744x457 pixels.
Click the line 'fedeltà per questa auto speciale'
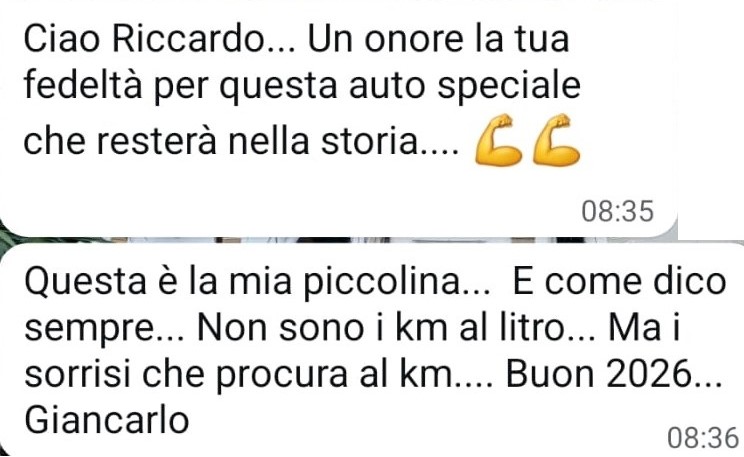[x=302, y=86]
